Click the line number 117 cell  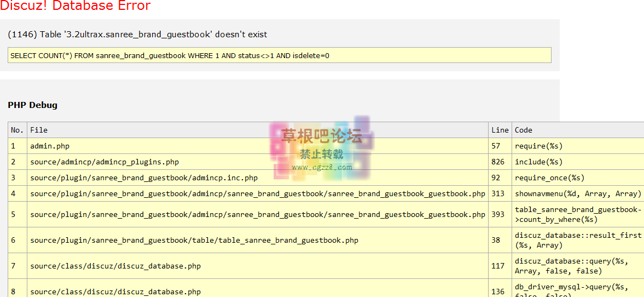498,266
